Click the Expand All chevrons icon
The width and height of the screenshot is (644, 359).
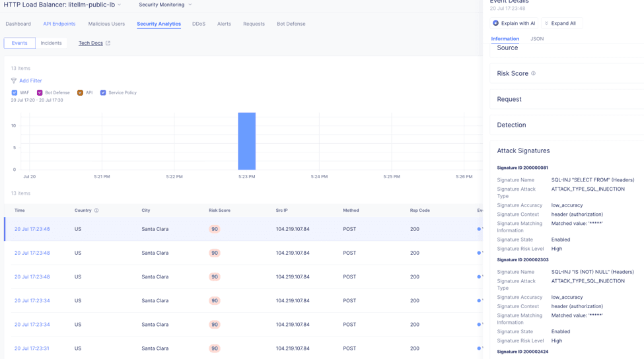546,23
